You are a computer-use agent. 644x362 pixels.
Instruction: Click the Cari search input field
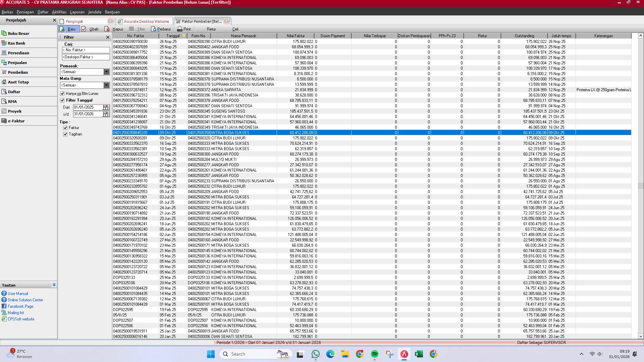pyautogui.click(x=86, y=50)
